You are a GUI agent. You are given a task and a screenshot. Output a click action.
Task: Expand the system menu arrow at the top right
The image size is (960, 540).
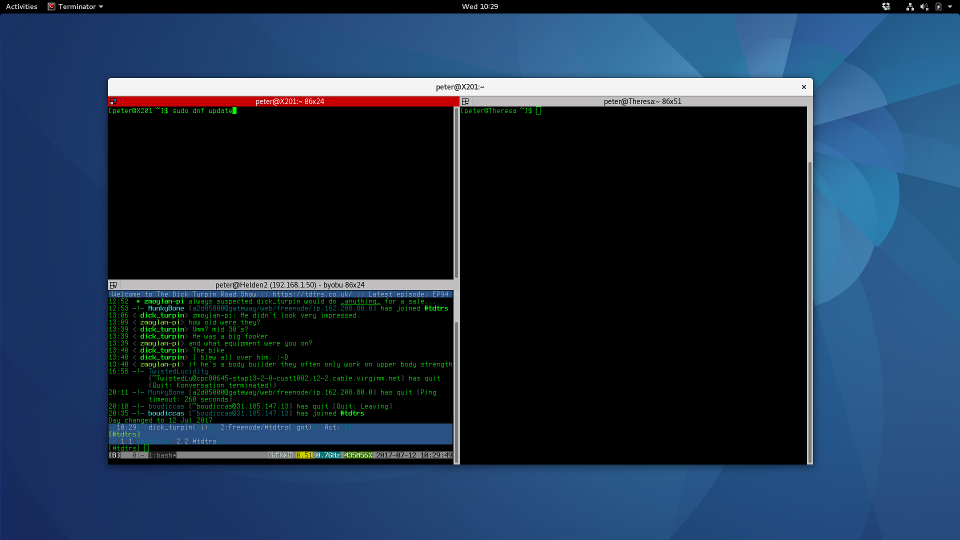pyautogui.click(x=950, y=7)
